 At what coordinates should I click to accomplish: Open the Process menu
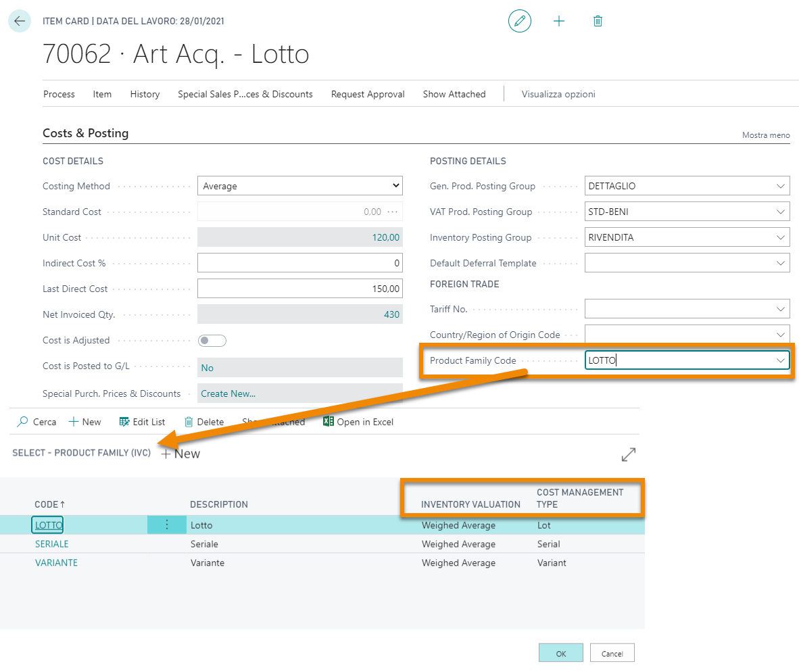pos(59,94)
